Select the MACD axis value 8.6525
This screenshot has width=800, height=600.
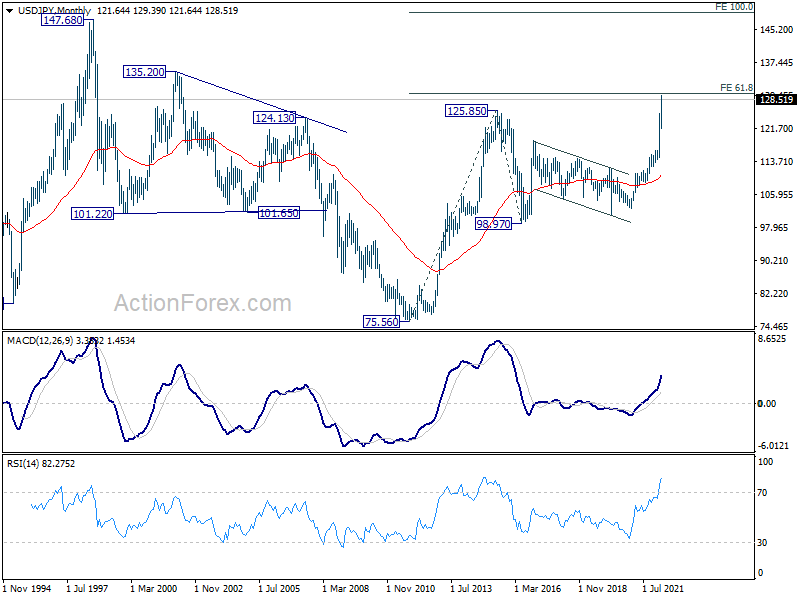pos(772,339)
